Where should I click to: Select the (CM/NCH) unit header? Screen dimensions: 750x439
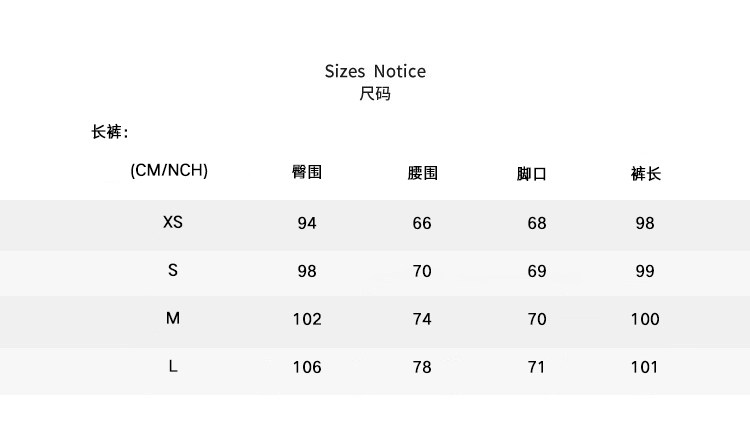tap(169, 170)
